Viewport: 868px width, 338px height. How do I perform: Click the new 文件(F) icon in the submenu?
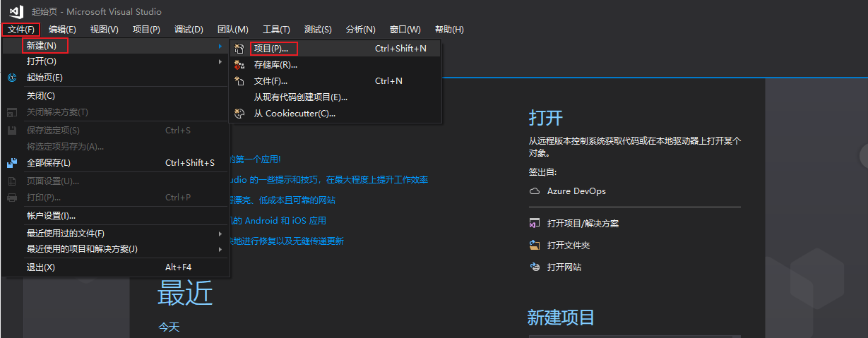click(239, 81)
